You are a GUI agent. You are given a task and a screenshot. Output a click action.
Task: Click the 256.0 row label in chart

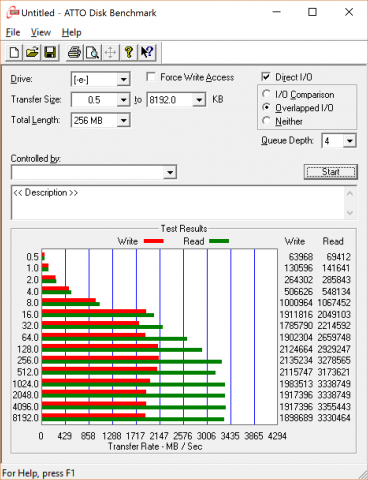click(x=28, y=360)
